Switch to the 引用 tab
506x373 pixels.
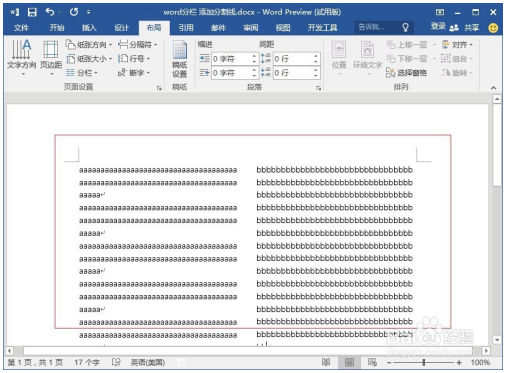(x=186, y=28)
